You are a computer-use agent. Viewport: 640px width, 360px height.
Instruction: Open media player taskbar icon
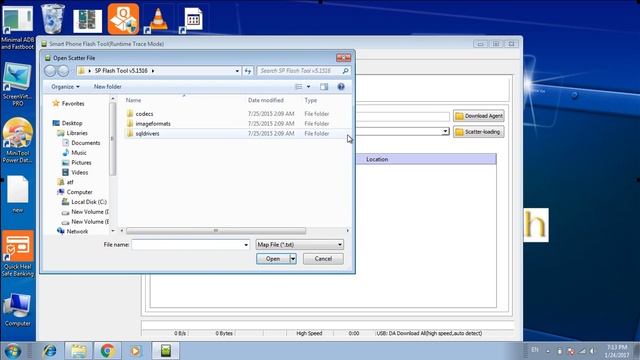point(136,351)
